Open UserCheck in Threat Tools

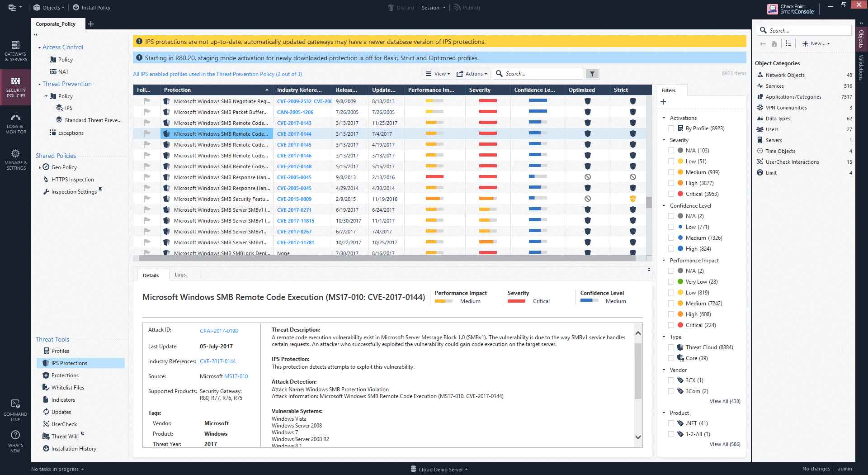pyautogui.click(x=60, y=424)
